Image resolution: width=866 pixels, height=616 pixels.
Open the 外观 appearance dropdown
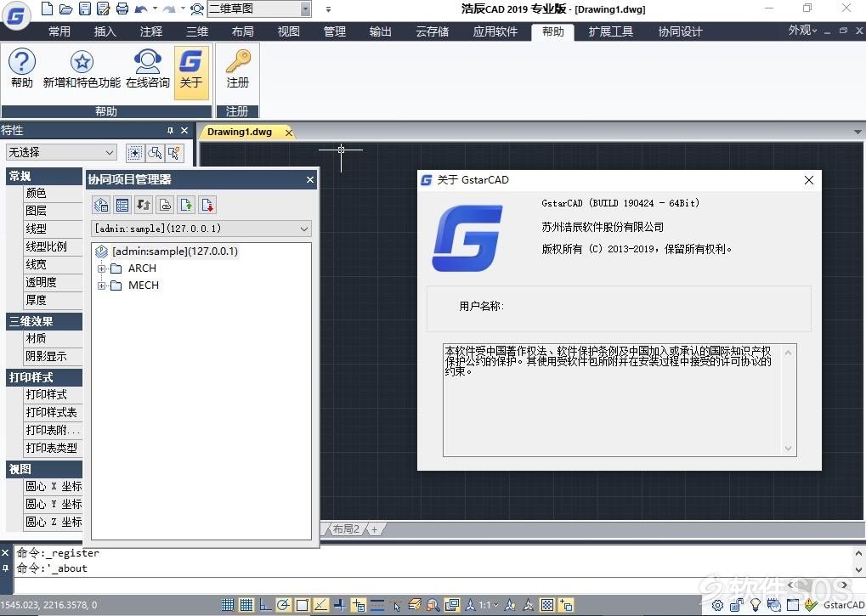click(x=802, y=31)
